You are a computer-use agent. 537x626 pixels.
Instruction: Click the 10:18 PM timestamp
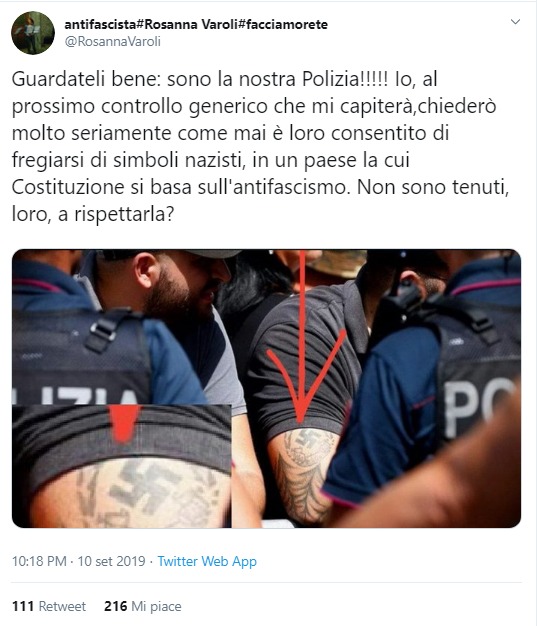39,561
